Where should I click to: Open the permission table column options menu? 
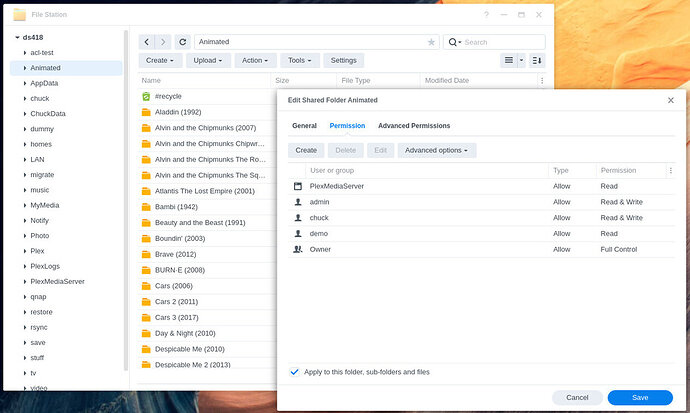coord(671,171)
